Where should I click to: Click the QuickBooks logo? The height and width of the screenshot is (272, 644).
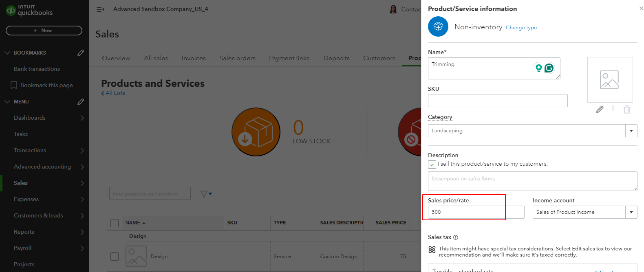pyautogui.click(x=29, y=11)
